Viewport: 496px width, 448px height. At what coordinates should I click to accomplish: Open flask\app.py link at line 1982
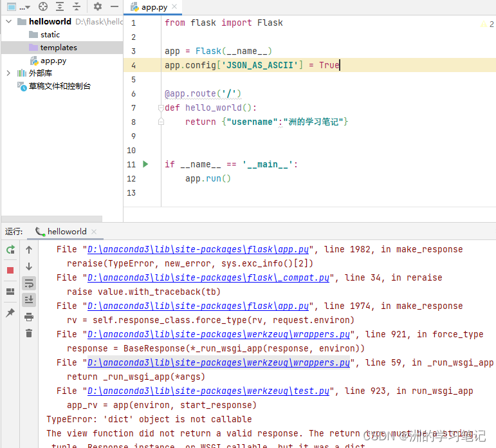pyautogui.click(x=198, y=250)
